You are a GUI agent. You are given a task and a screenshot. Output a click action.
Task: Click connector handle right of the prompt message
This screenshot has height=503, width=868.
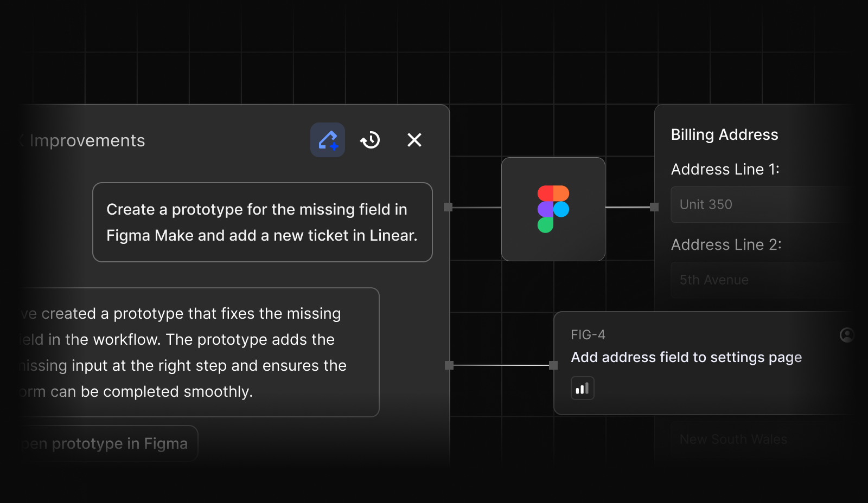(x=448, y=207)
